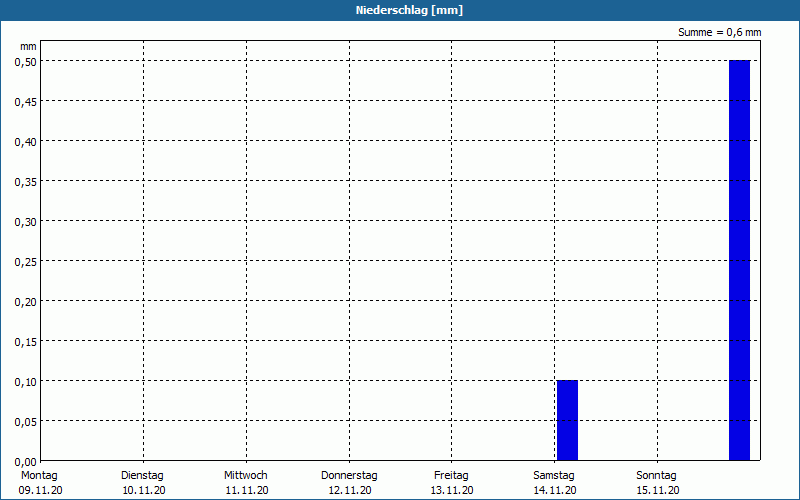Click the 0,05 y-axis value

pyautogui.click(x=26, y=422)
